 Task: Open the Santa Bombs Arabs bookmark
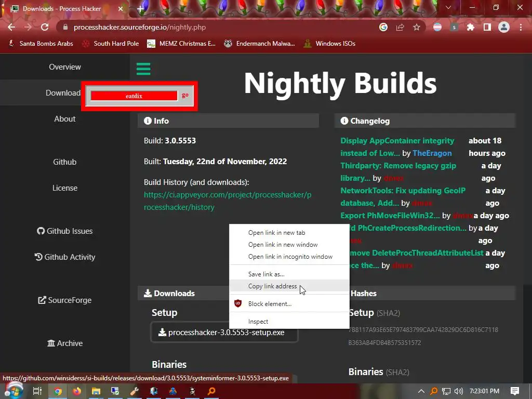click(x=41, y=44)
